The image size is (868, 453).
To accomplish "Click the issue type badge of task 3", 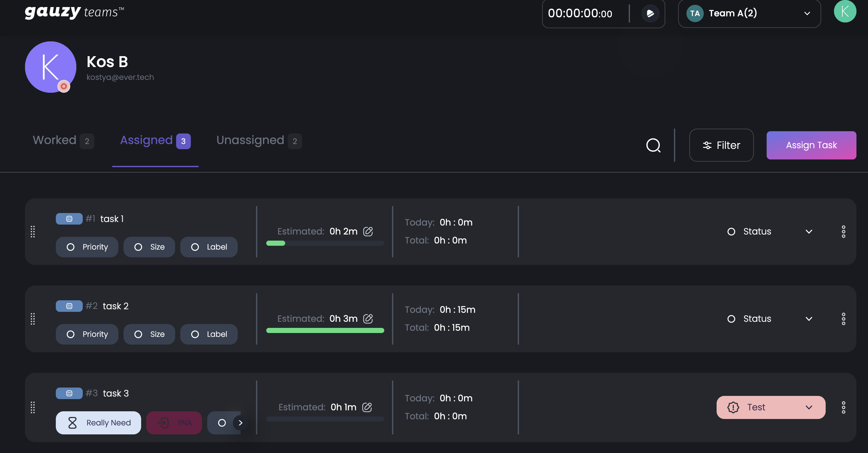I will pos(69,393).
